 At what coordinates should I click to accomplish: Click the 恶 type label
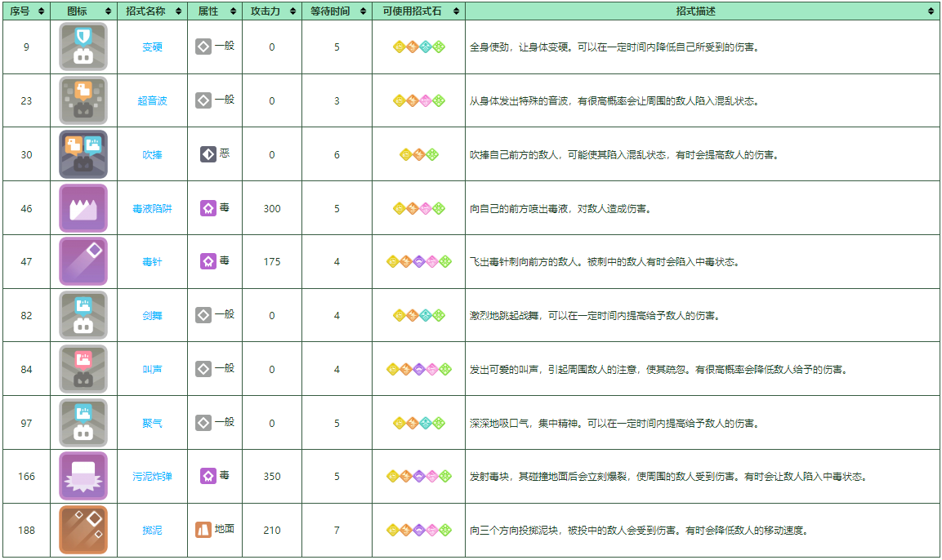coord(225,153)
